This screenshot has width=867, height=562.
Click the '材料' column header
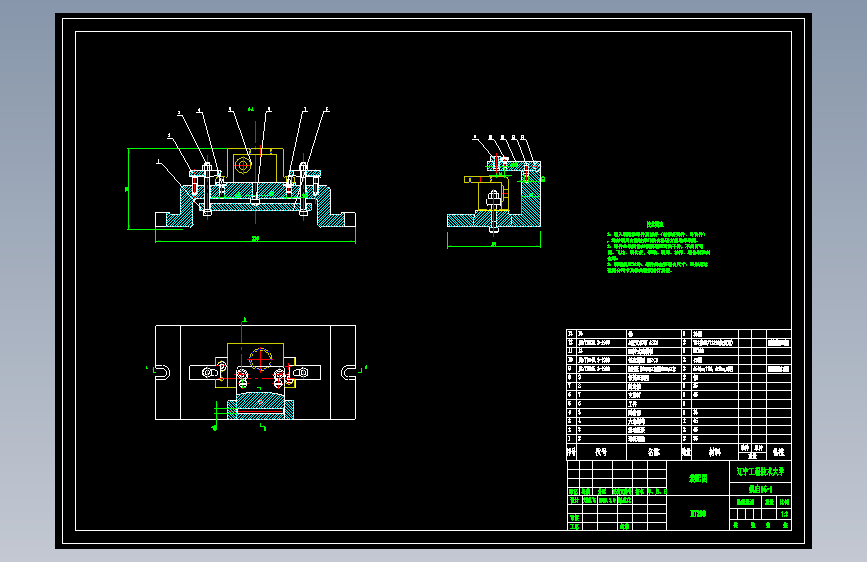(715, 452)
